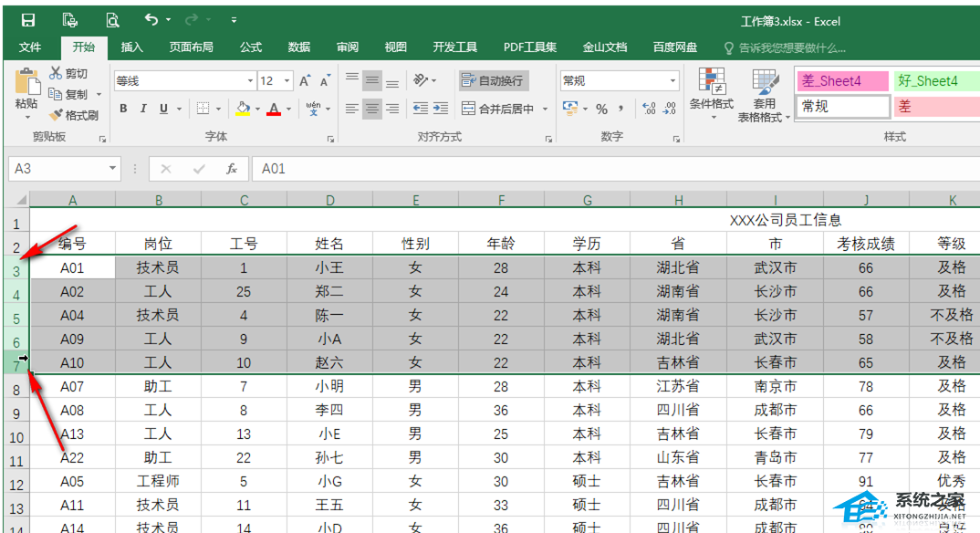The height and width of the screenshot is (533, 980).
Task: Expand the font color dropdown arrow
Action: tap(288, 109)
